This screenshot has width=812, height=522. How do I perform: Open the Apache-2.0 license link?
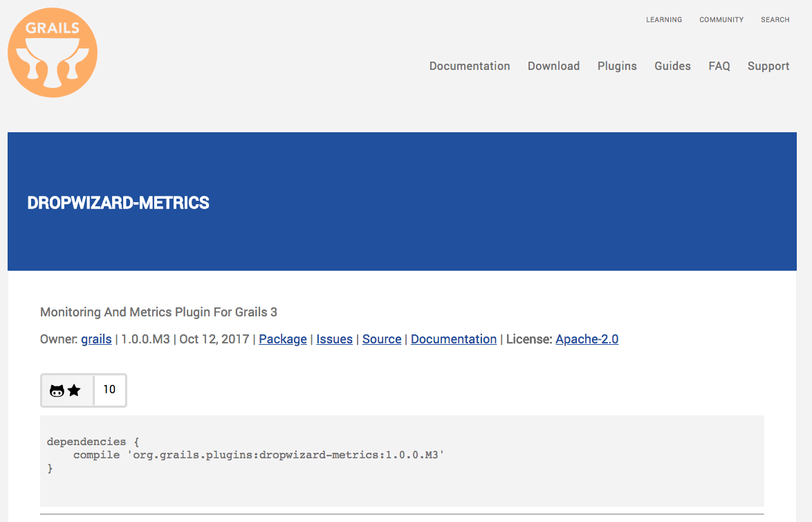tap(587, 339)
